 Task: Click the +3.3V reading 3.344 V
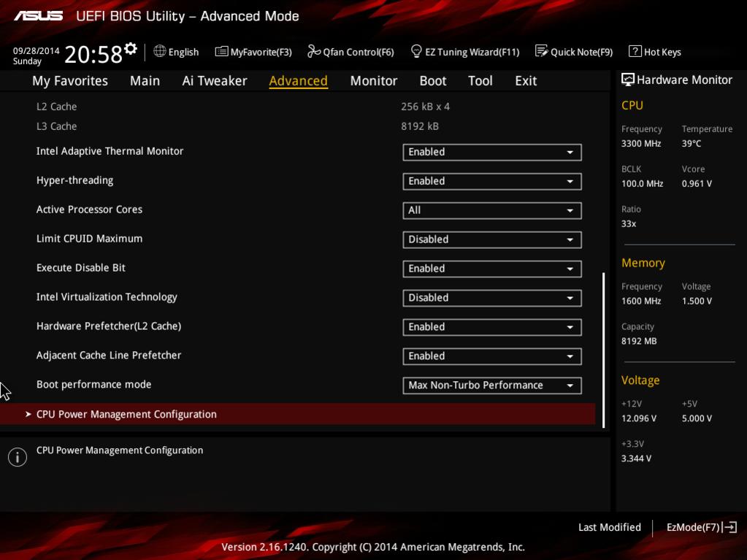637,458
